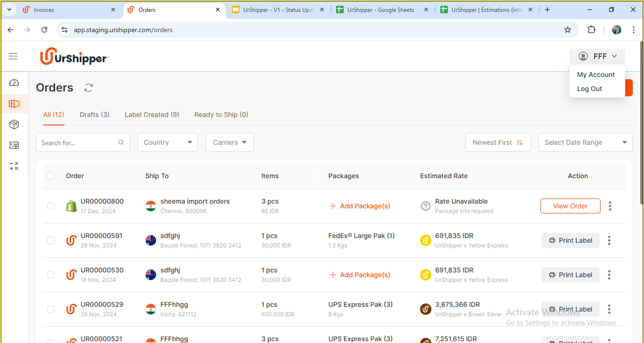Viewport: 644px width, 343px height.
Task: Switch to the Label Created (9) tab
Action: (x=152, y=115)
